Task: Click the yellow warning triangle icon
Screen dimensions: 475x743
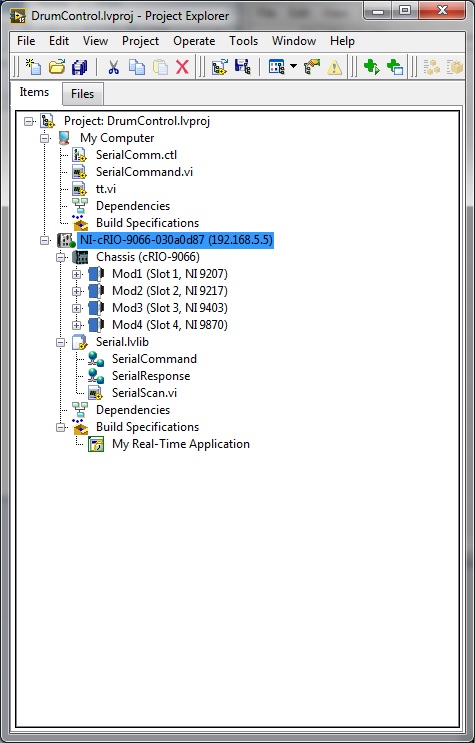Action: click(334, 67)
